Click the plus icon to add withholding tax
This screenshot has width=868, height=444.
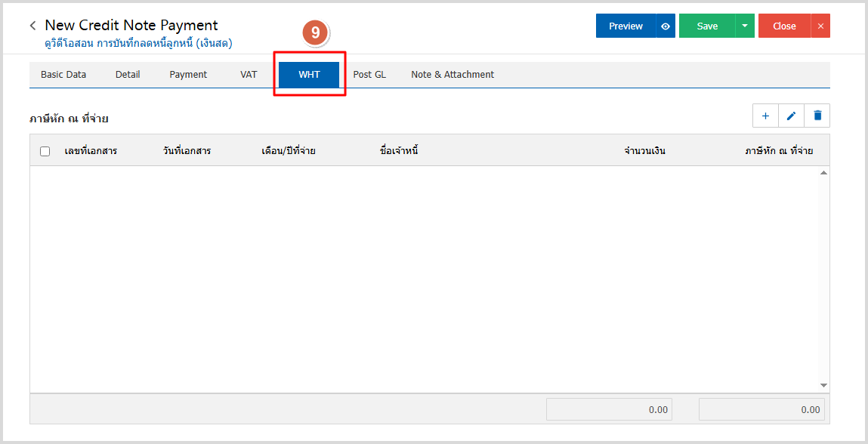coord(765,116)
